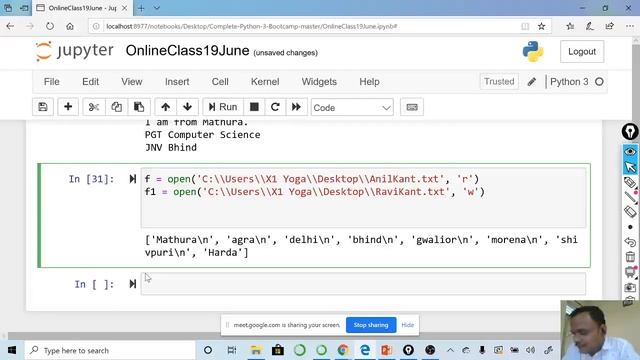Viewport: 640px width, 360px height.
Task: Refresh the page in the browser
Action: pyautogui.click(x=50, y=26)
